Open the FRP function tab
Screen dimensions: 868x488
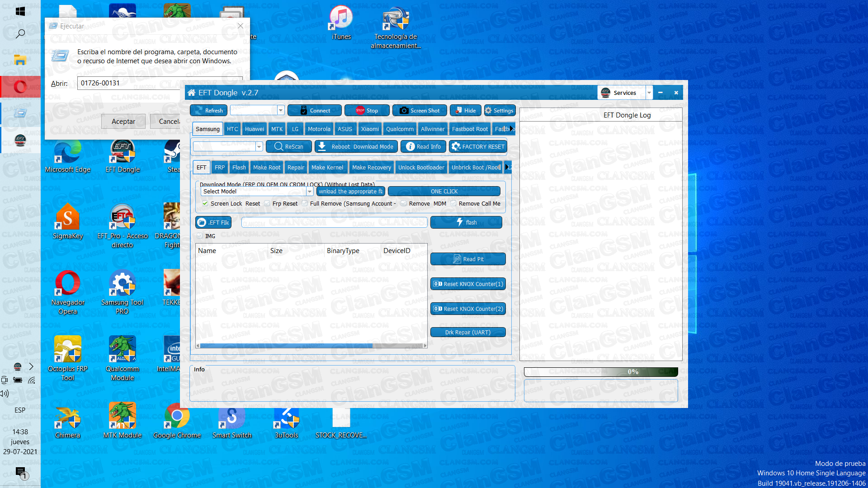click(220, 167)
